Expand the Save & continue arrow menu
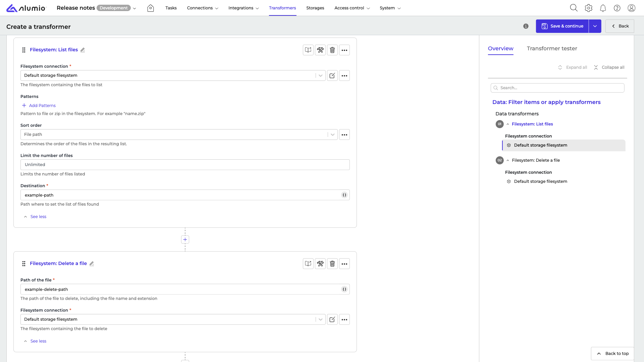 point(595,26)
